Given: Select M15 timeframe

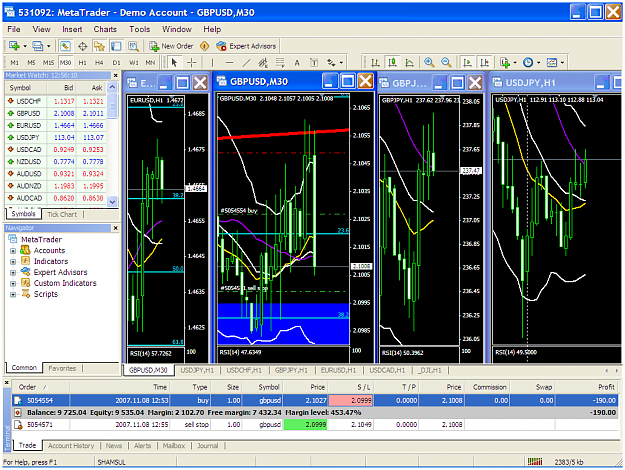Looking at the screenshot, I should [x=48, y=63].
